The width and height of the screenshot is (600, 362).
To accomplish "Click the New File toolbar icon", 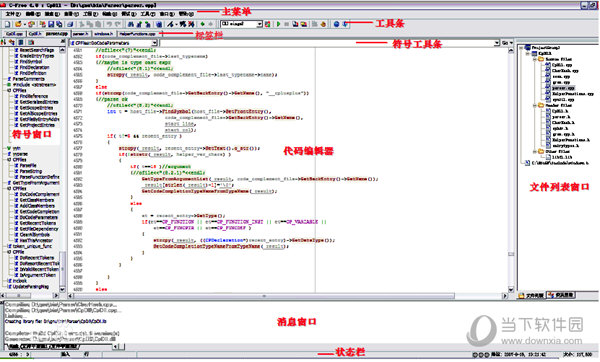I will [x=8, y=24].
